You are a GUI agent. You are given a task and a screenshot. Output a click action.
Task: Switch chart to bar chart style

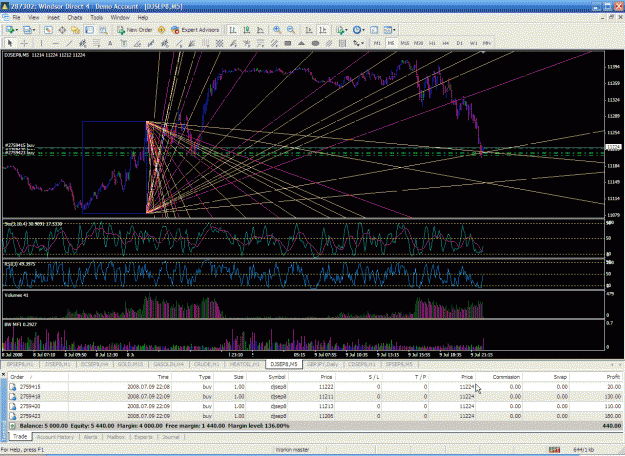[233, 30]
